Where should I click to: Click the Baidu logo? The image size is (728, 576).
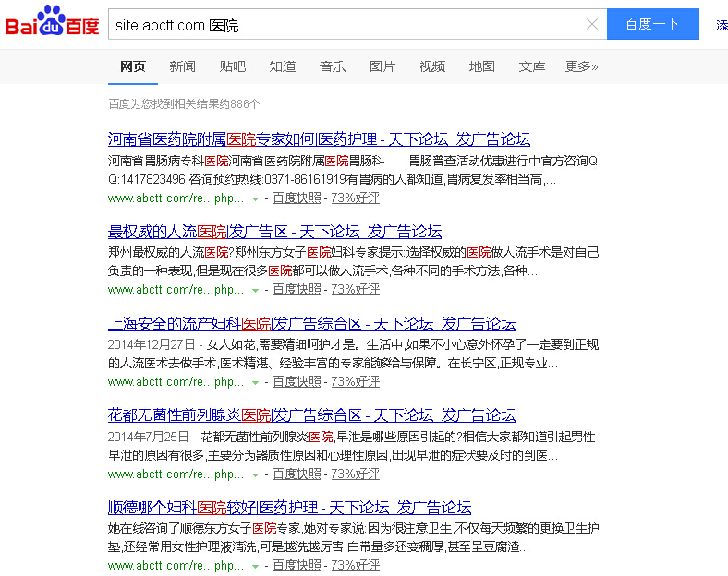pos(53,24)
